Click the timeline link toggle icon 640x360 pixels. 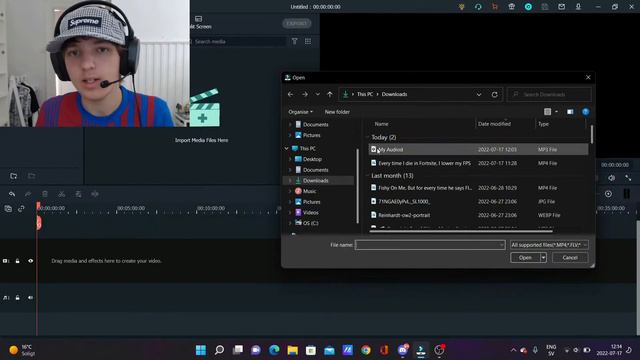21,209
